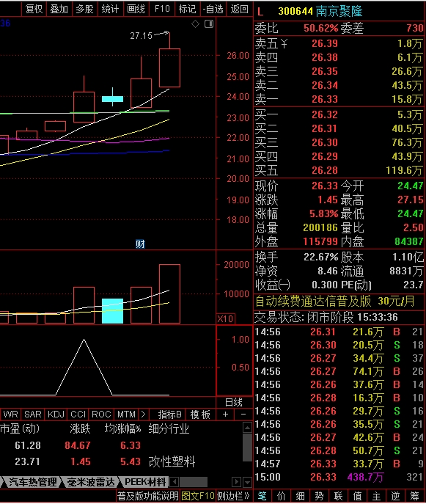
Task: Click the diamond icon above the chart
Action: pos(195,23)
